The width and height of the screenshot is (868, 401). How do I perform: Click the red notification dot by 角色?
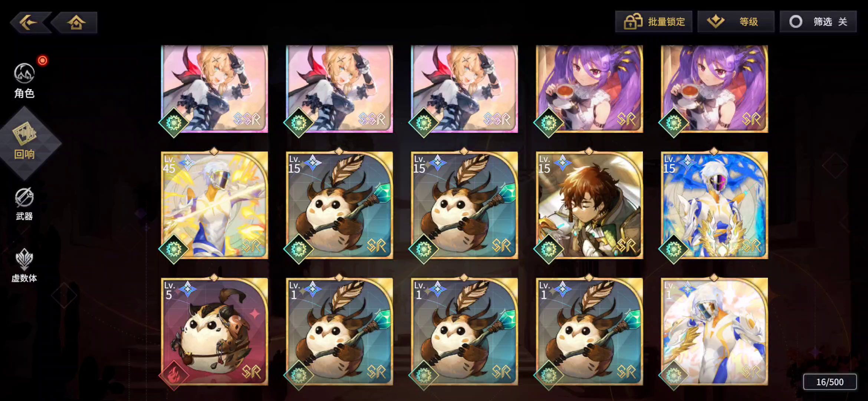(x=43, y=61)
